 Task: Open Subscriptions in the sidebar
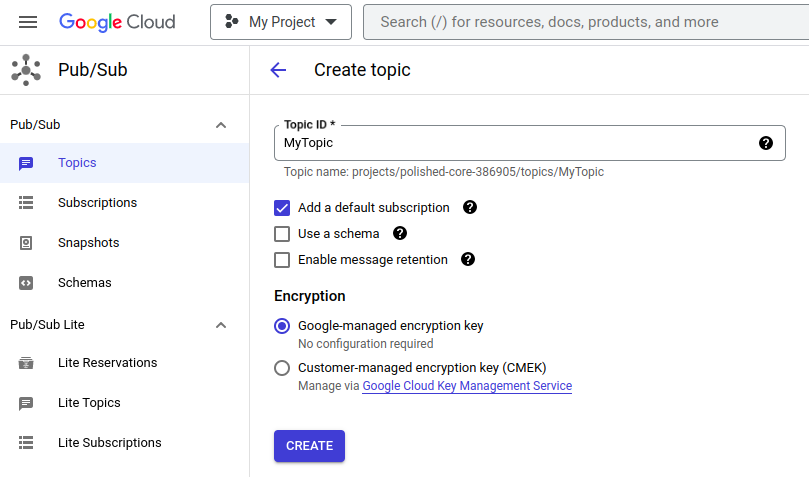[97, 203]
